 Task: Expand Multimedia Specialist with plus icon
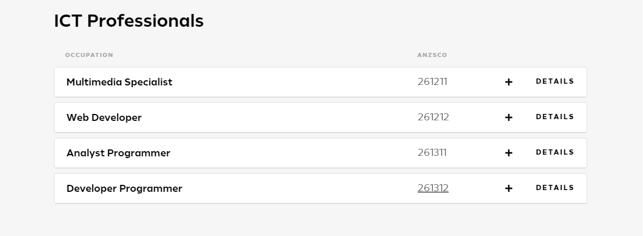tap(508, 82)
